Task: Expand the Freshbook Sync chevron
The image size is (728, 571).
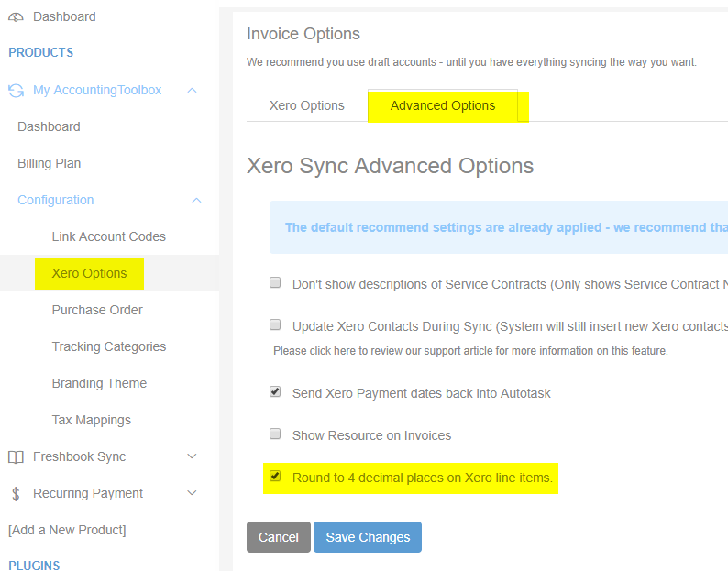Action: coord(193,456)
